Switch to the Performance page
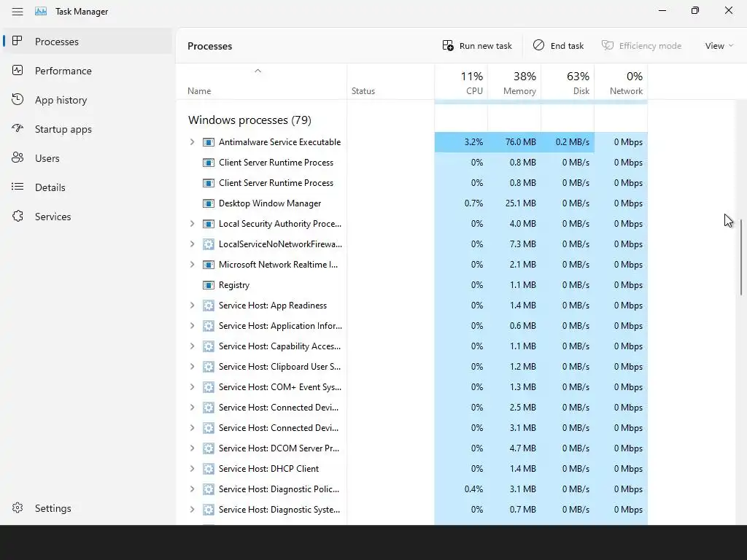 click(88, 71)
